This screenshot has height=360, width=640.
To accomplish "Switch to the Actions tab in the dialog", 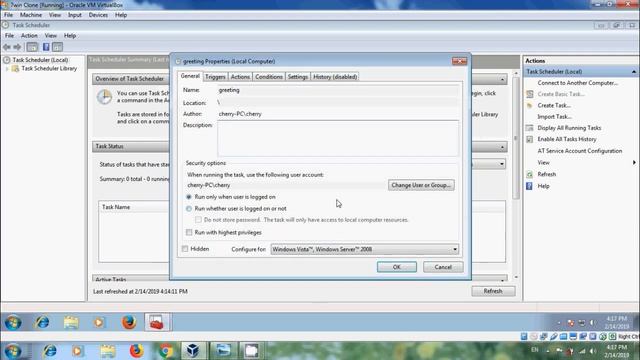I will pos(240,77).
